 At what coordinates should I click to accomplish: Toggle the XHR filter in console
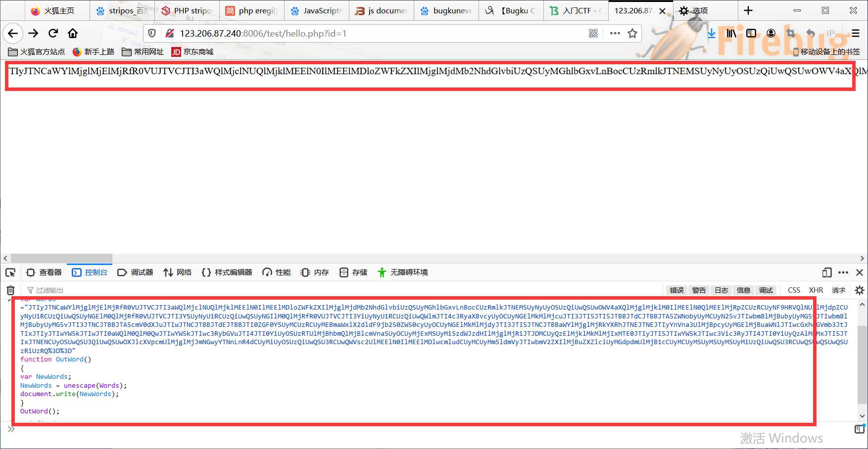816,290
